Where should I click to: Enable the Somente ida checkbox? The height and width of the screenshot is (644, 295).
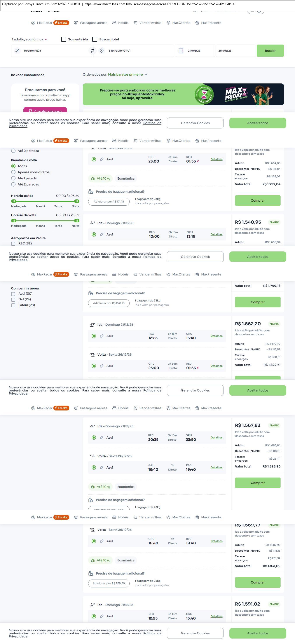click(x=64, y=39)
